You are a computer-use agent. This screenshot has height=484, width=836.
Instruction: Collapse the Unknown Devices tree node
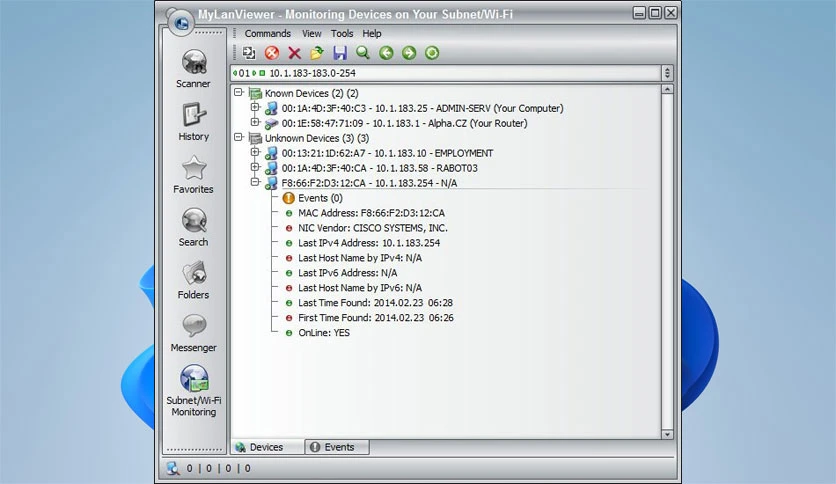click(239, 137)
